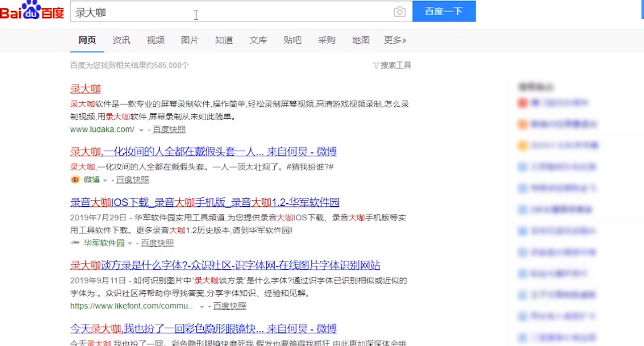Click the Weibo eye logo icon
Viewport: 644px width, 346px height.
click(75, 180)
